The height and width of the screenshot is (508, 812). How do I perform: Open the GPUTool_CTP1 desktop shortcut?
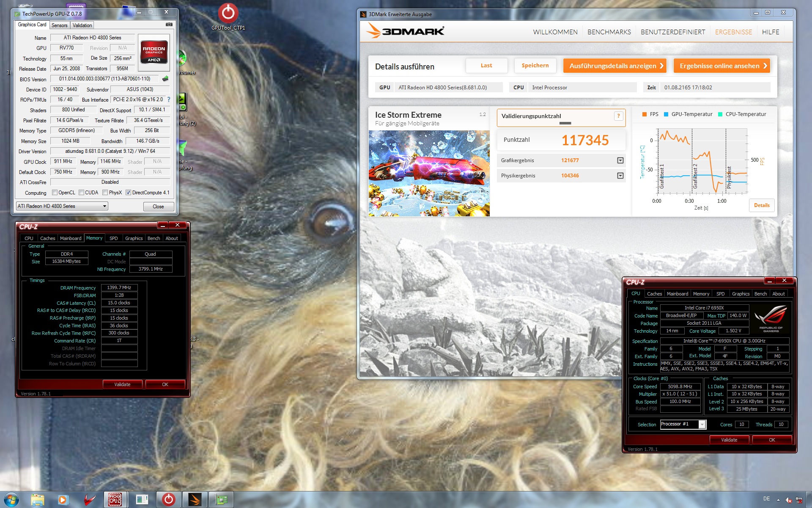pos(228,17)
